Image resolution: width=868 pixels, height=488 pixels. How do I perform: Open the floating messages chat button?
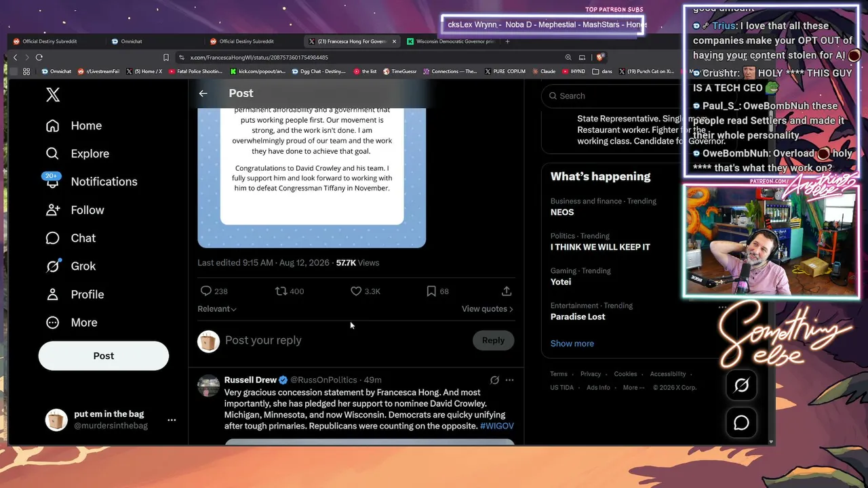coord(741,423)
